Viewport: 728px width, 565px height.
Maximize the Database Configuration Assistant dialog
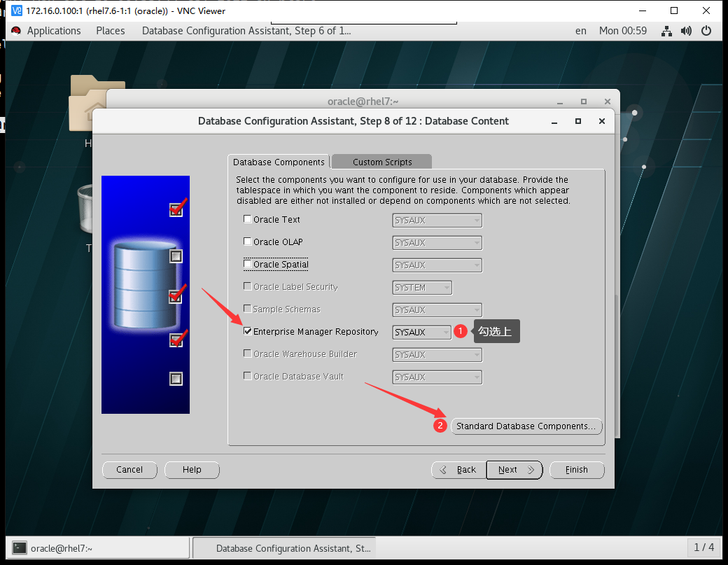(578, 121)
